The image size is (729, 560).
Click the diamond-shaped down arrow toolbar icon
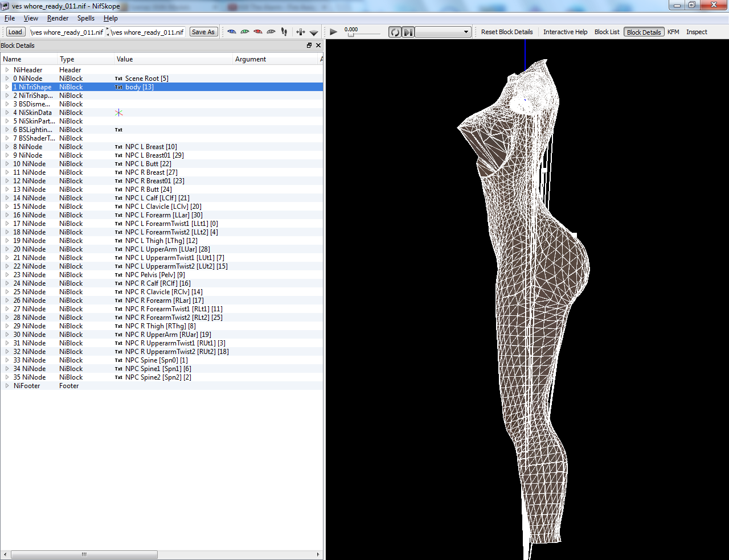tap(314, 32)
